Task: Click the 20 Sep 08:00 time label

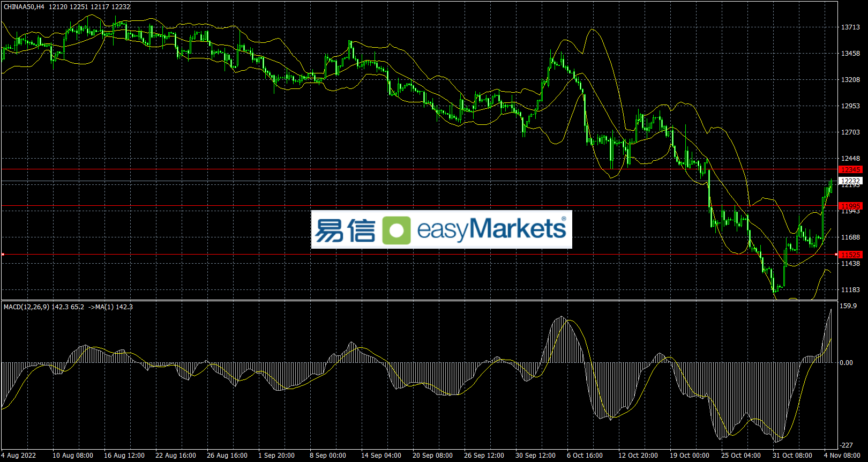Action: [432, 456]
